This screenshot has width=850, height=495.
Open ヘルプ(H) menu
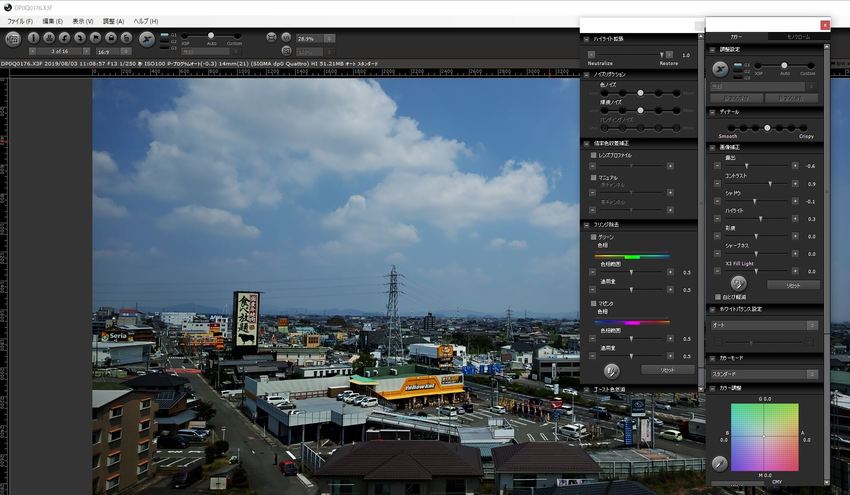click(146, 21)
